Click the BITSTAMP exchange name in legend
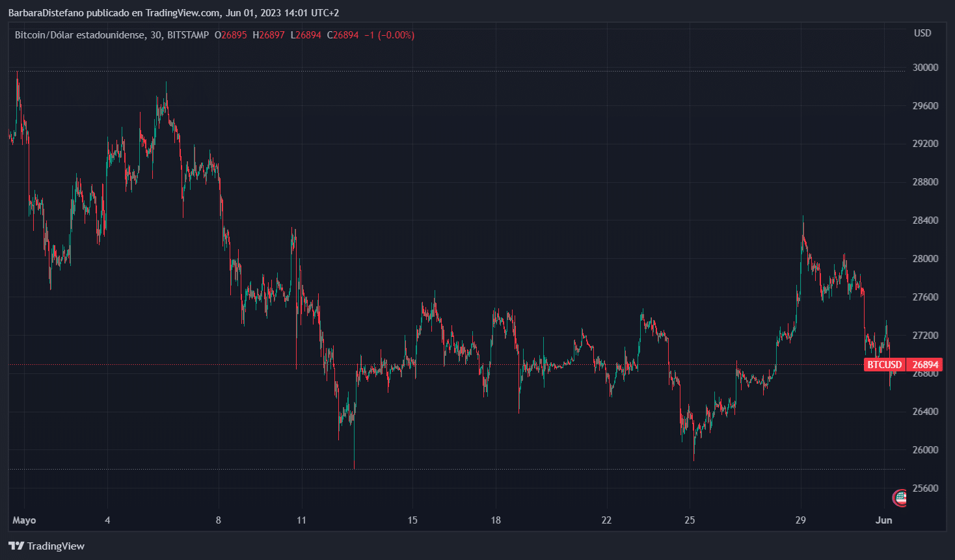955x560 pixels. (x=188, y=35)
